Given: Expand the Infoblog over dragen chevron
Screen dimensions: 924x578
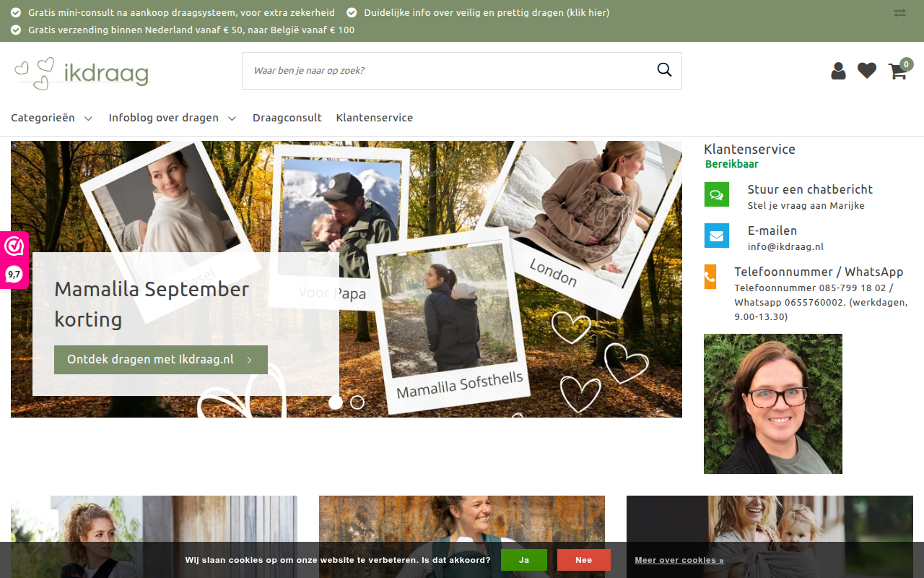Looking at the screenshot, I should point(232,118).
